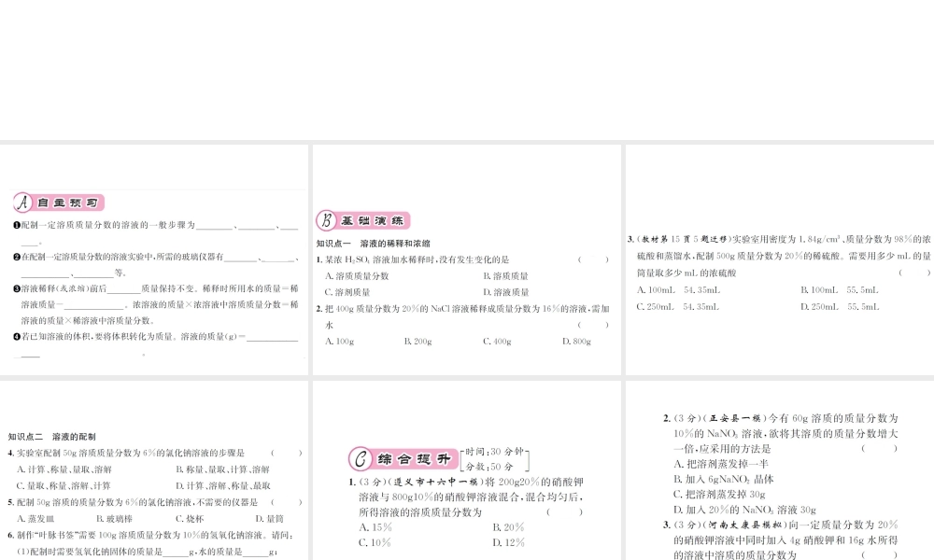Click item ❸ about 溶液稀释前后质量不变
934x560 pixels.
[x=155, y=304]
